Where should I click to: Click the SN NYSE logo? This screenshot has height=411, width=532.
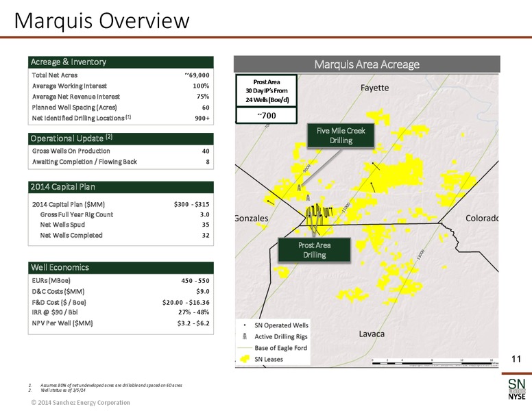coord(517,389)
